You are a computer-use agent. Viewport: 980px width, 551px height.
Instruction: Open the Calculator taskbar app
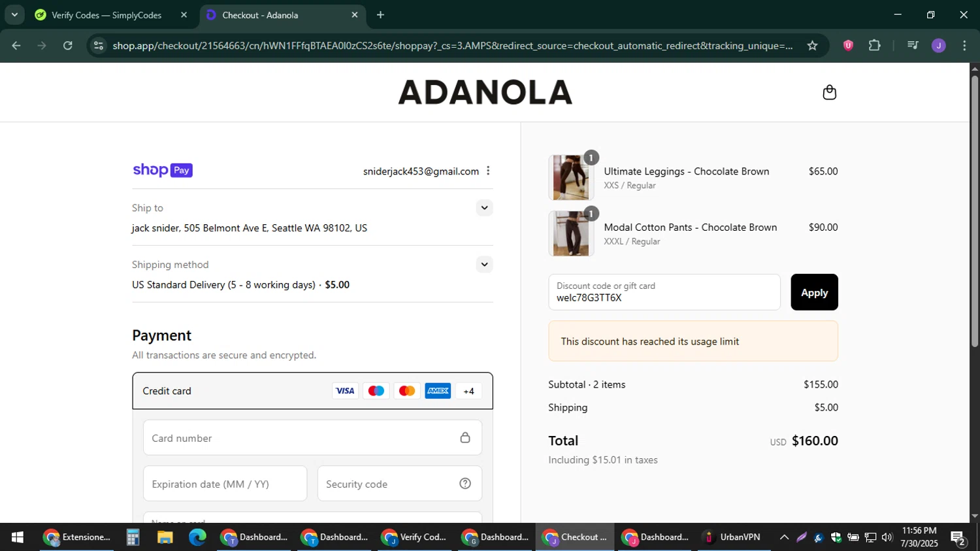[x=133, y=537]
